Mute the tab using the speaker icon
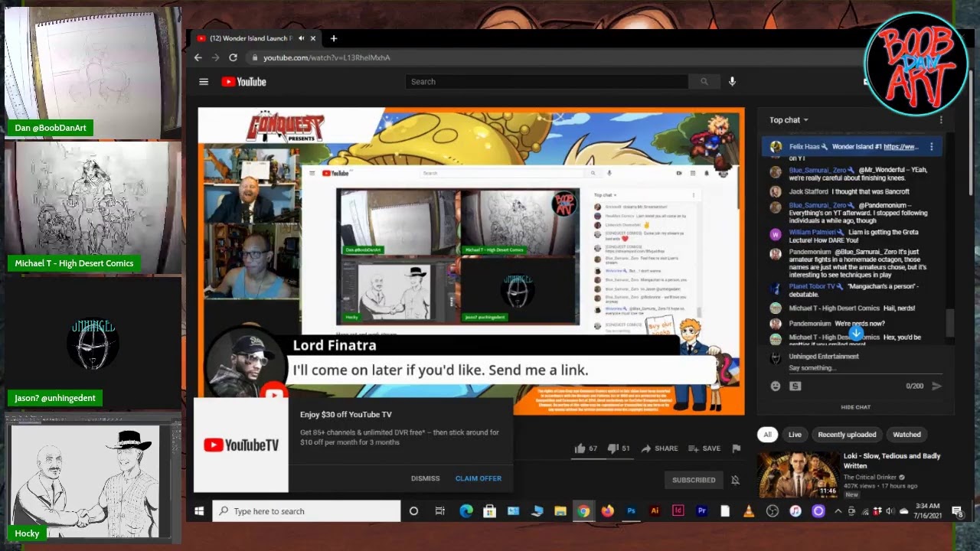The width and height of the screenshot is (980, 551). (301, 38)
